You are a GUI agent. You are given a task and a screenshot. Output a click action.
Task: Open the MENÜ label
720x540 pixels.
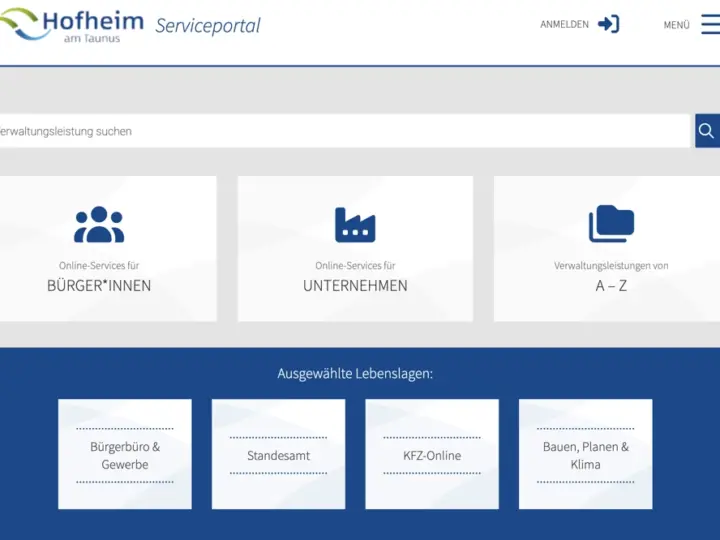point(676,25)
